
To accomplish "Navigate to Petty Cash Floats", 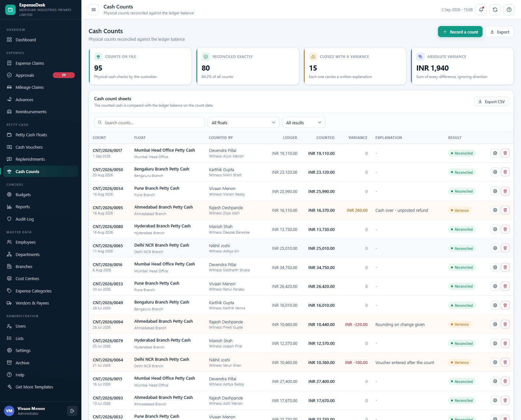I will click(x=41, y=135).
